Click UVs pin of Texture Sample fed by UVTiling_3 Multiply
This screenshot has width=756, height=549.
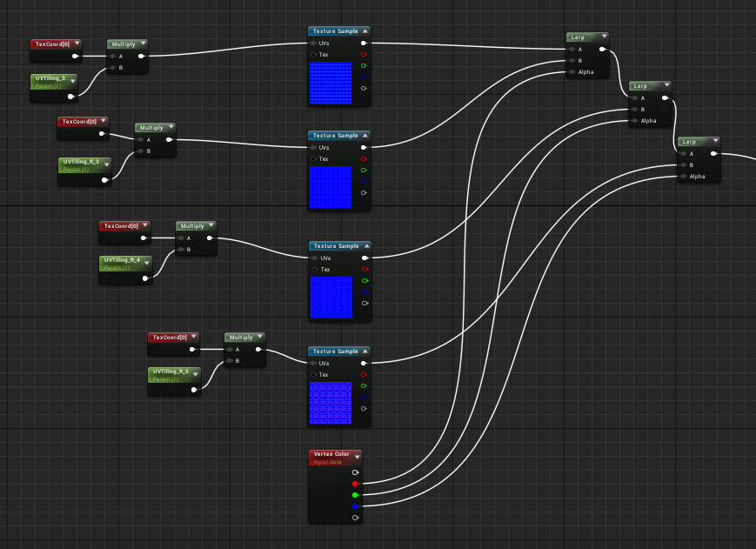[x=314, y=44]
